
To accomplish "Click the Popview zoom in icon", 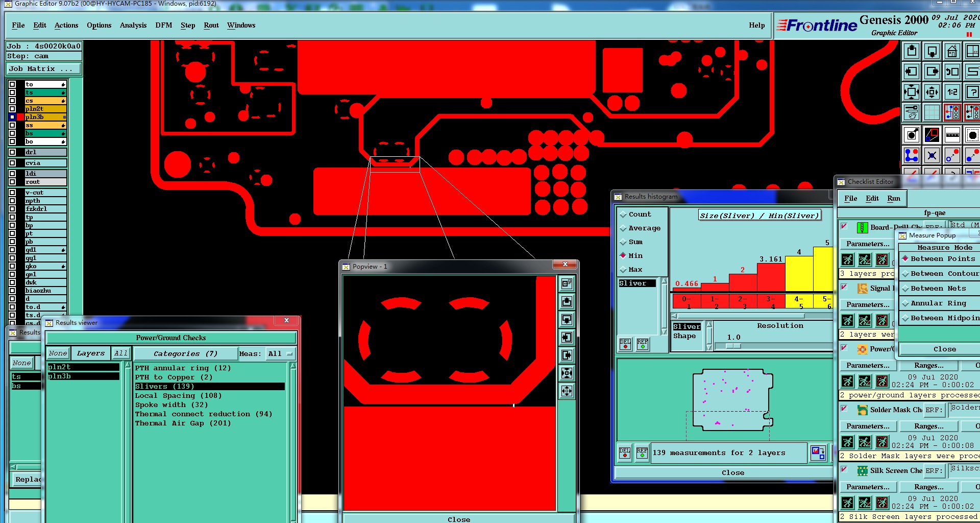I will (x=567, y=373).
